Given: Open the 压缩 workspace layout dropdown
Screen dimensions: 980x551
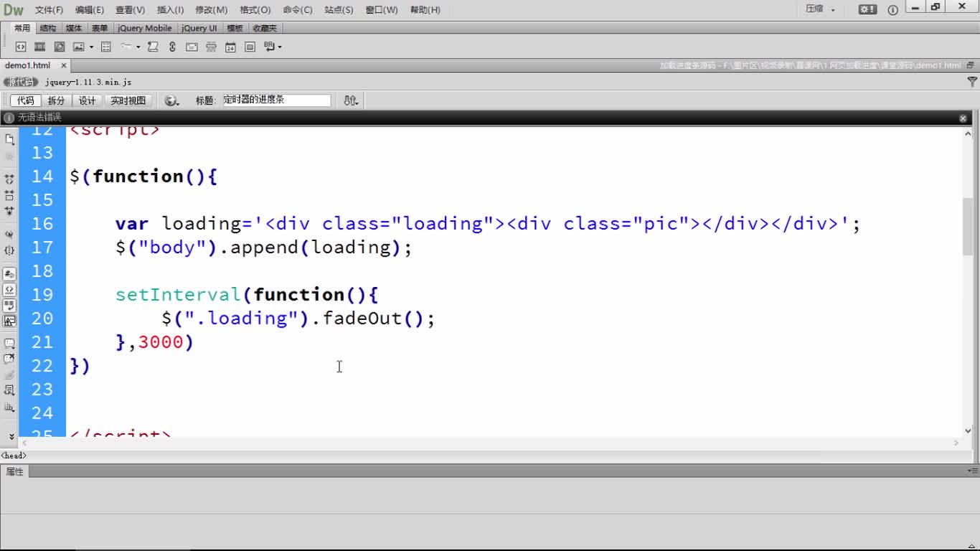Looking at the screenshot, I should coord(821,9).
